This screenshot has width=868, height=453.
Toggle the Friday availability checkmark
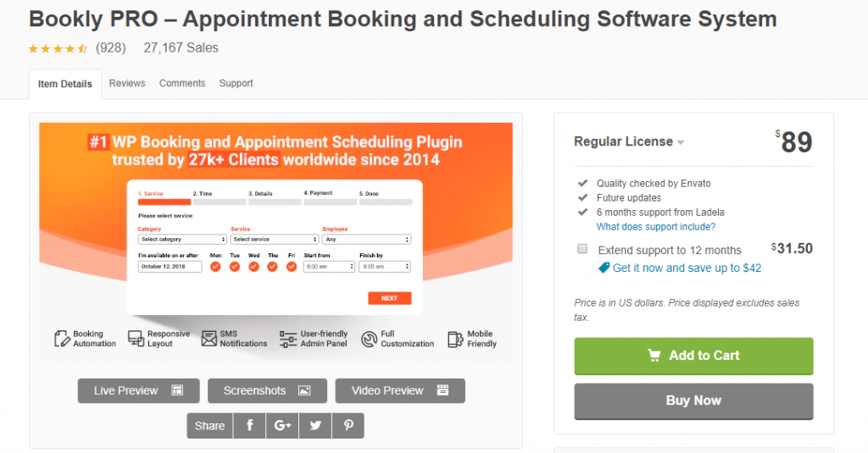[x=292, y=267]
